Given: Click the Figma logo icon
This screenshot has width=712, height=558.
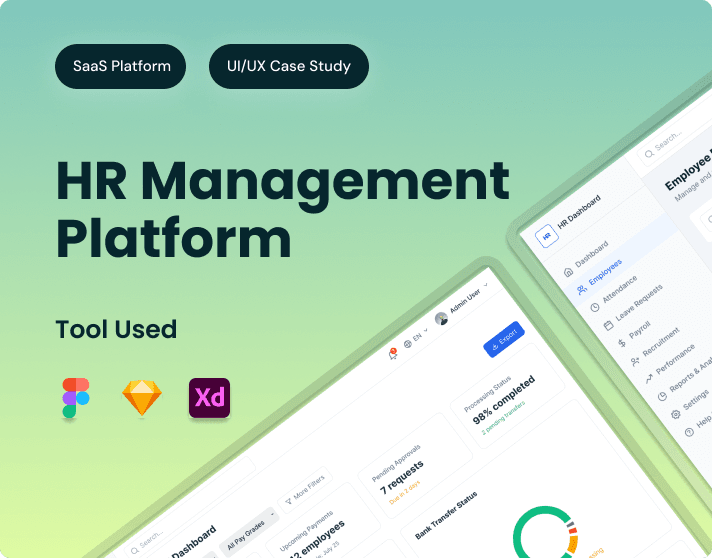Looking at the screenshot, I should pos(75,397).
